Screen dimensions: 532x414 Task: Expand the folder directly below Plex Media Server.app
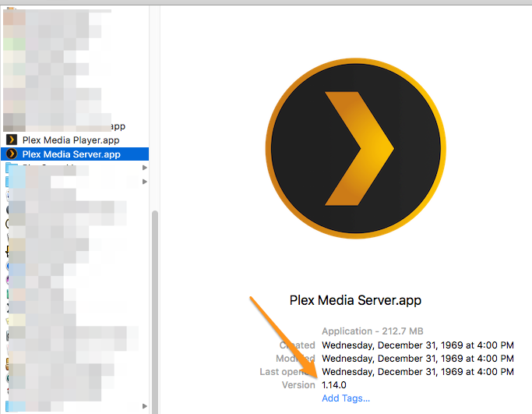click(145, 168)
